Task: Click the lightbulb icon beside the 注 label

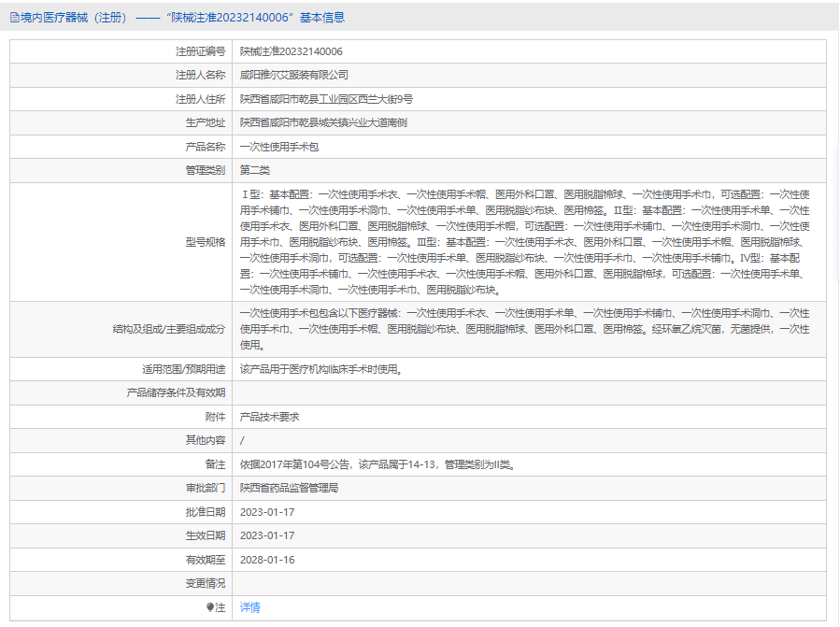Action: [210, 607]
